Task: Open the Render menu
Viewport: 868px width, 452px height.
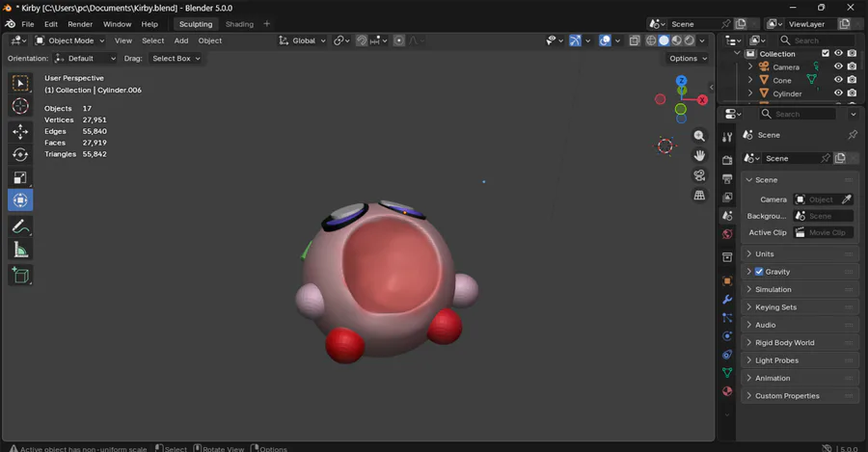Action: 80,24
